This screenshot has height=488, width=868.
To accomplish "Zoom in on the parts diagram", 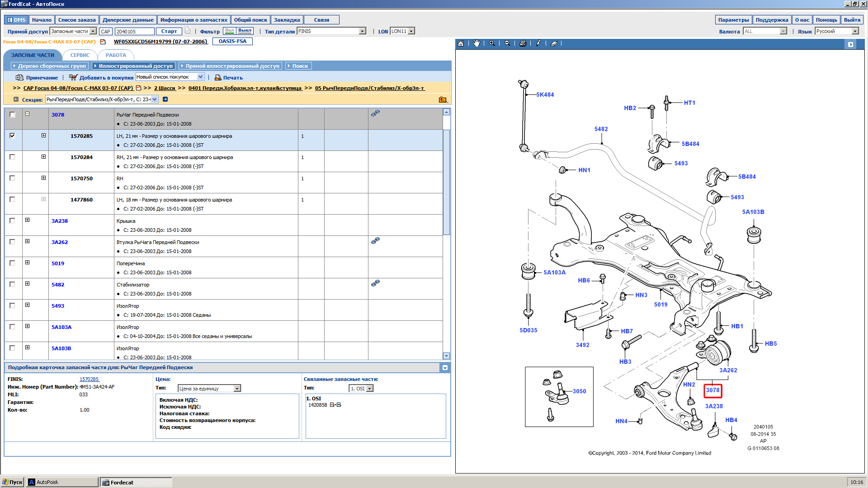I will tap(492, 43).
